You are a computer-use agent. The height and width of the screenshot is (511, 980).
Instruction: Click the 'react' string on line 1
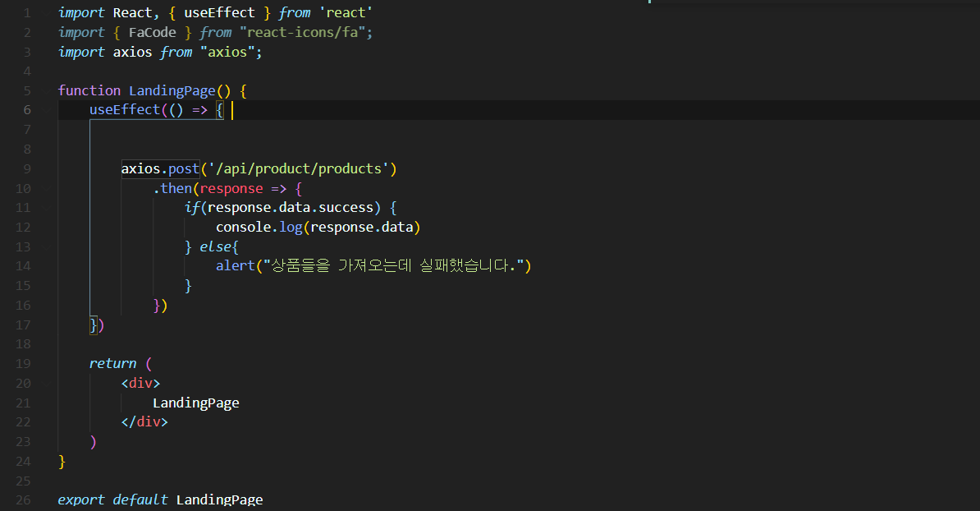point(346,12)
